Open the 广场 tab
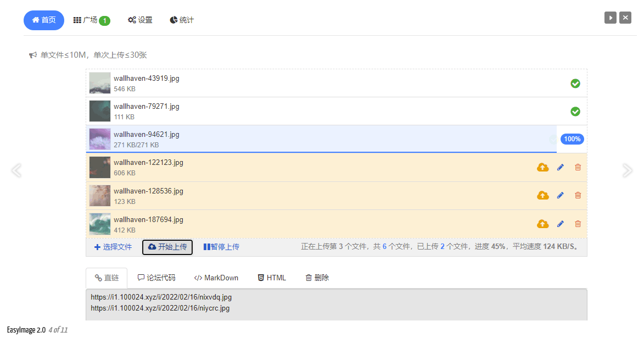The width and height of the screenshot is (644, 343). click(x=92, y=20)
